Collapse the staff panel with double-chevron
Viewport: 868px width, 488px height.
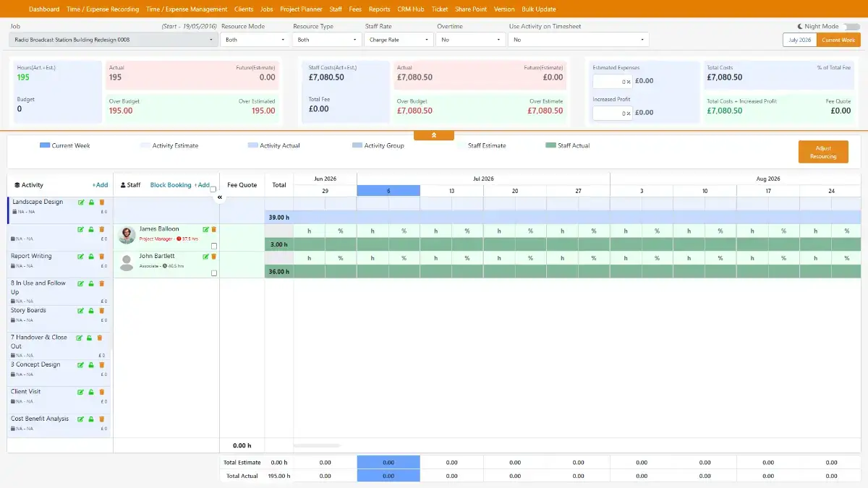(x=220, y=197)
